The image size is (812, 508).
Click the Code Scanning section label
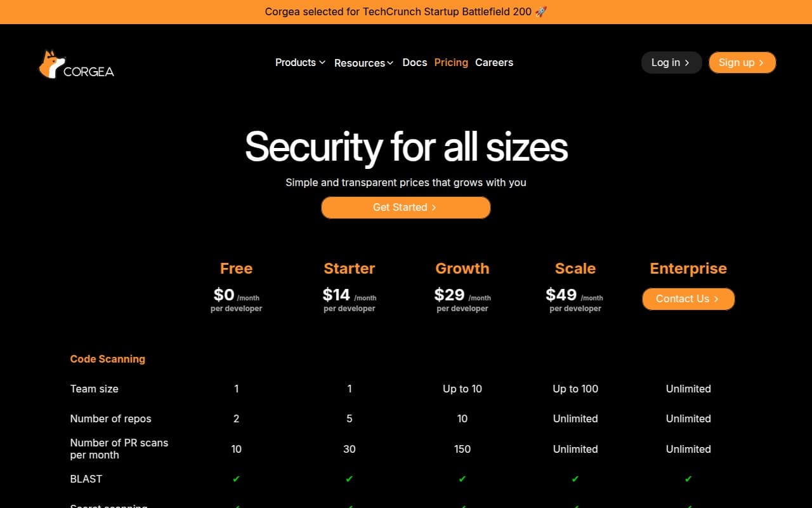click(x=108, y=359)
